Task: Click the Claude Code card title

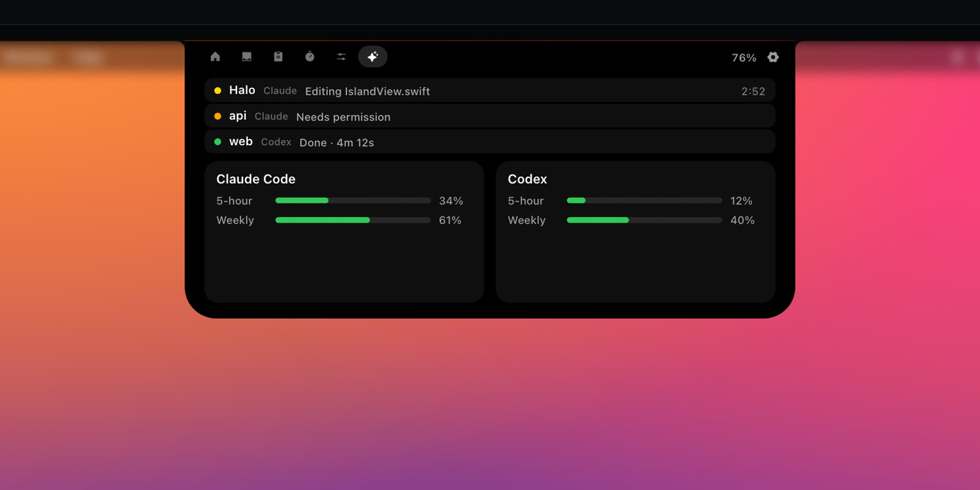Action: click(256, 179)
